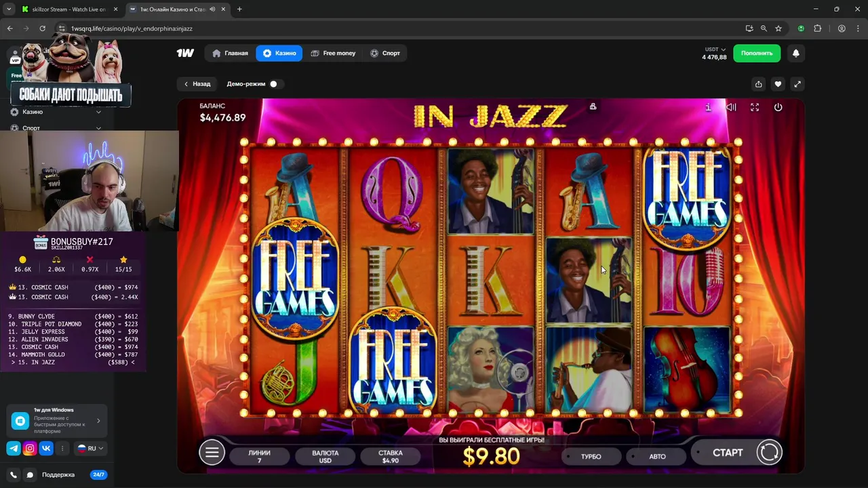This screenshot has width=868, height=488.
Task: Open the Free money menu item
Action: [333, 53]
